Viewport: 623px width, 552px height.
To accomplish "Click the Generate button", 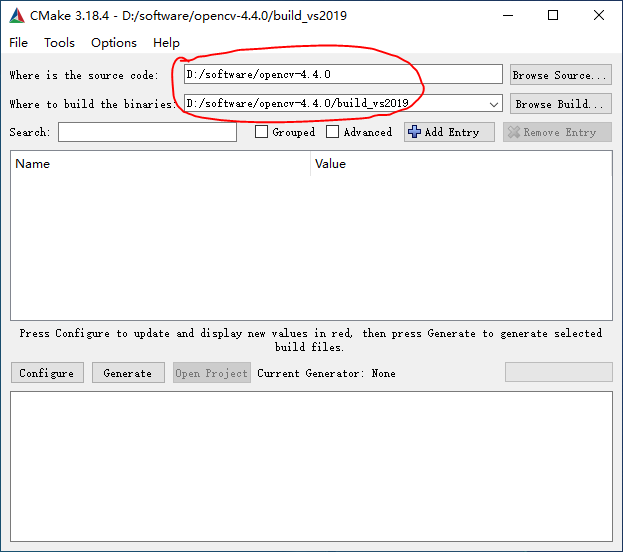I will [x=128, y=373].
